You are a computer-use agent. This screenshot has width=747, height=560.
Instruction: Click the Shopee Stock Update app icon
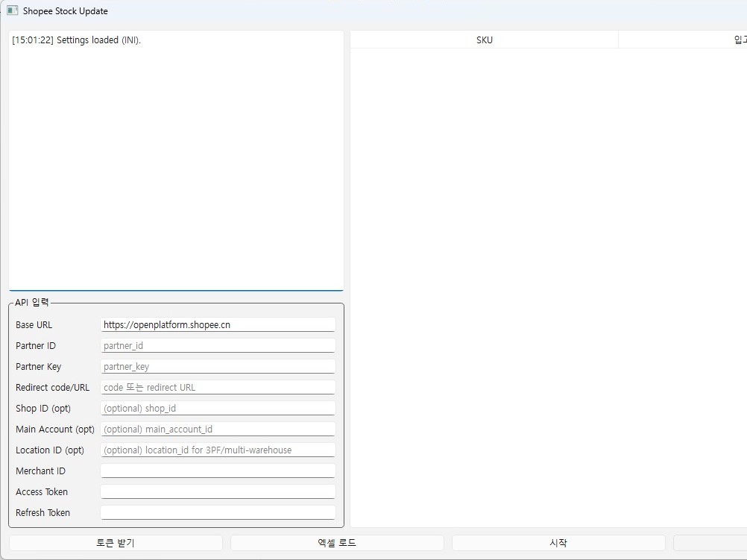12,11
